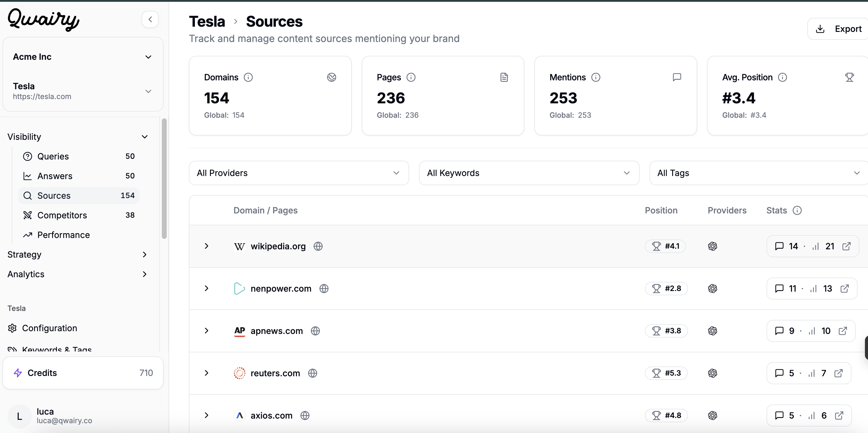Click the globe icon next to wikipedia.org
868x433 pixels.
point(318,246)
